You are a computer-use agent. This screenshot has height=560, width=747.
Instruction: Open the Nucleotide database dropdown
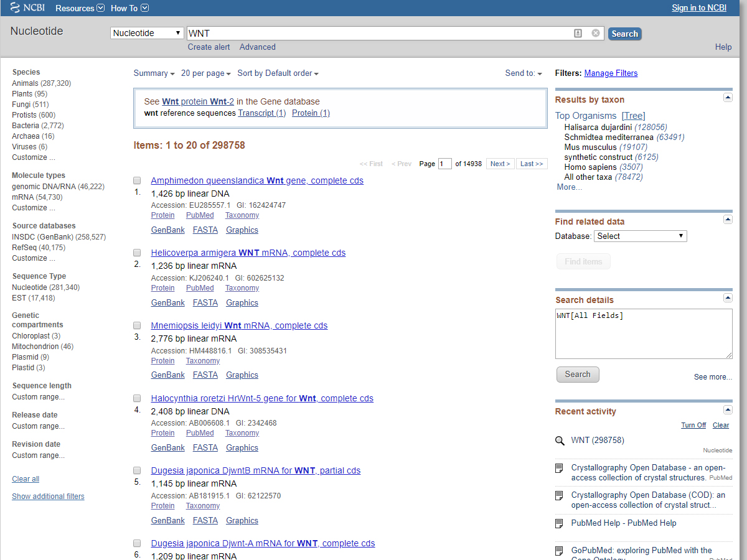pyautogui.click(x=147, y=33)
